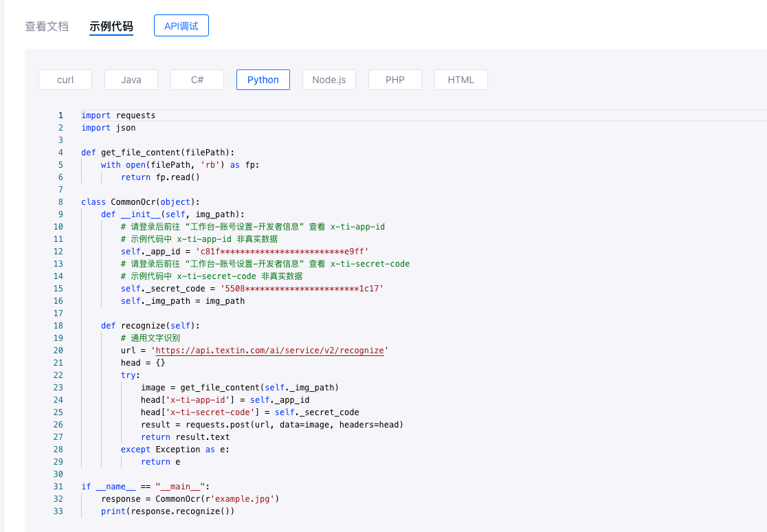Image resolution: width=767 pixels, height=532 pixels.
Task: Show the Java code sample
Action: click(x=131, y=80)
